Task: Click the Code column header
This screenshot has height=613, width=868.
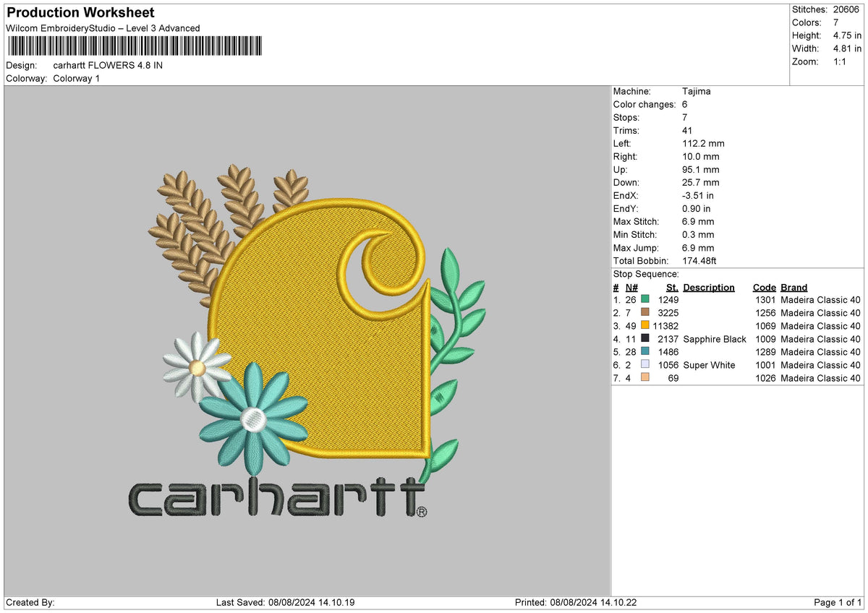Action: (764, 287)
